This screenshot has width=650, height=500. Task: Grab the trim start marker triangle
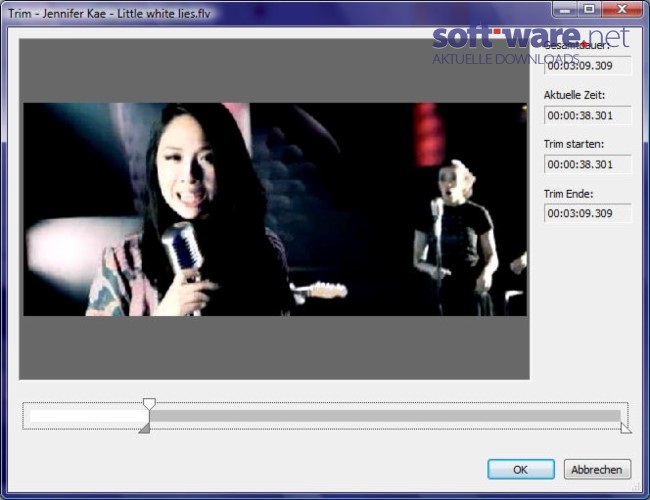pos(145,428)
